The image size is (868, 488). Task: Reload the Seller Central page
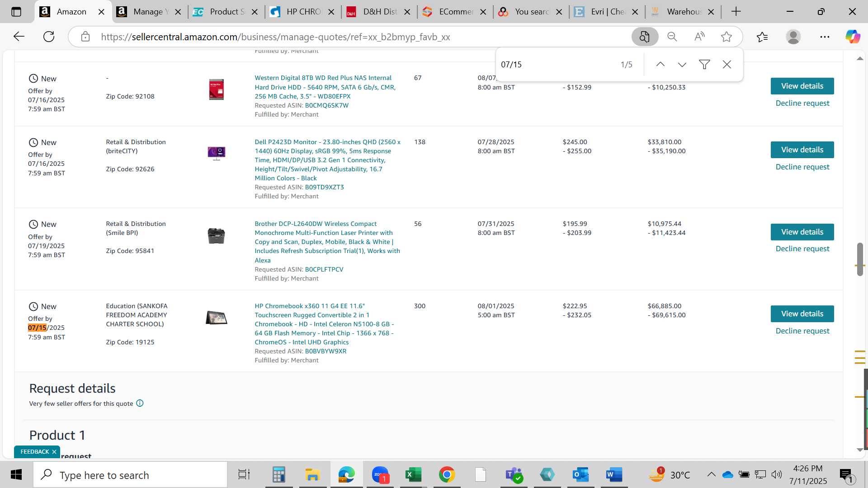(49, 37)
